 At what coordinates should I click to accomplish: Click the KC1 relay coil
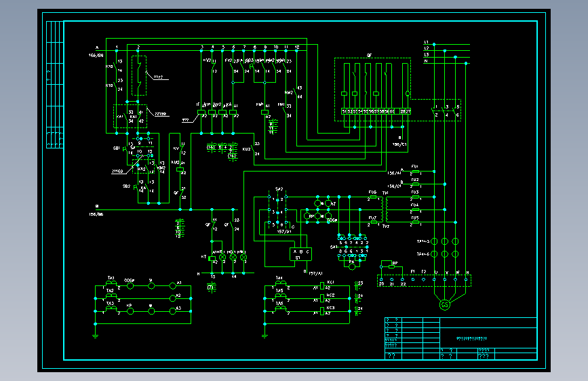321,286
